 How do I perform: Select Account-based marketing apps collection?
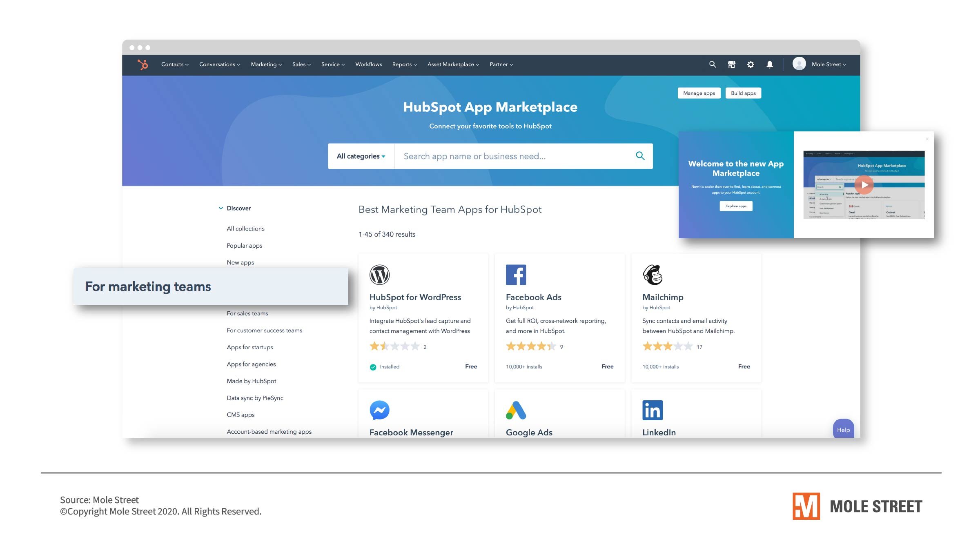click(269, 432)
